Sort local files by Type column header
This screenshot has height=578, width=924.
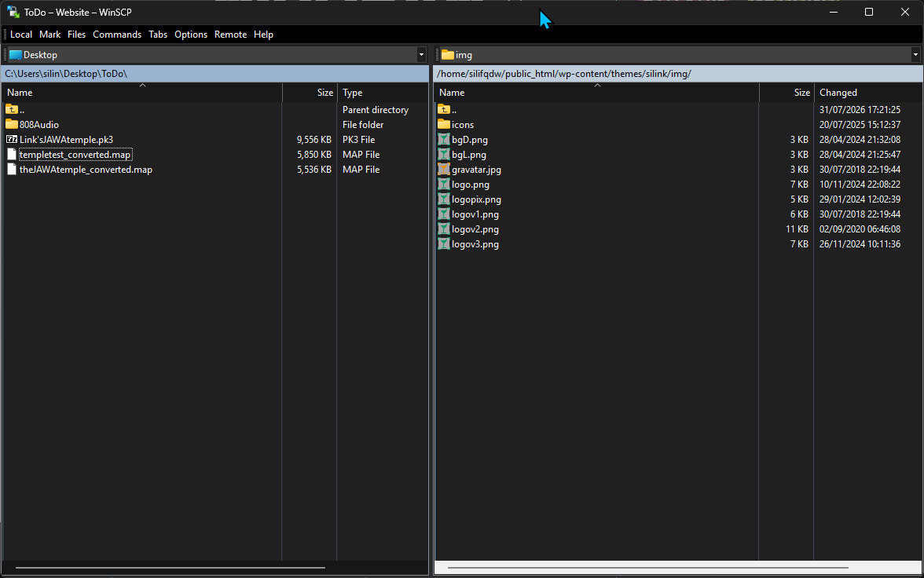click(383, 93)
